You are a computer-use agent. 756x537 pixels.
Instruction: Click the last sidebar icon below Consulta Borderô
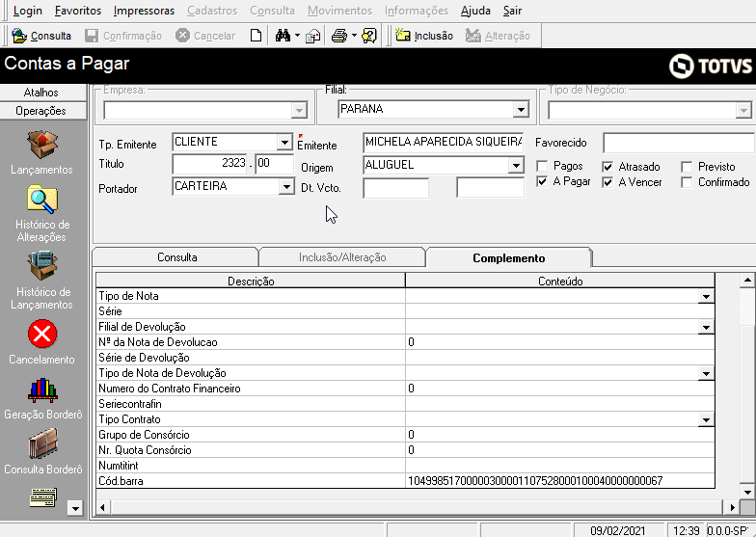[42, 497]
